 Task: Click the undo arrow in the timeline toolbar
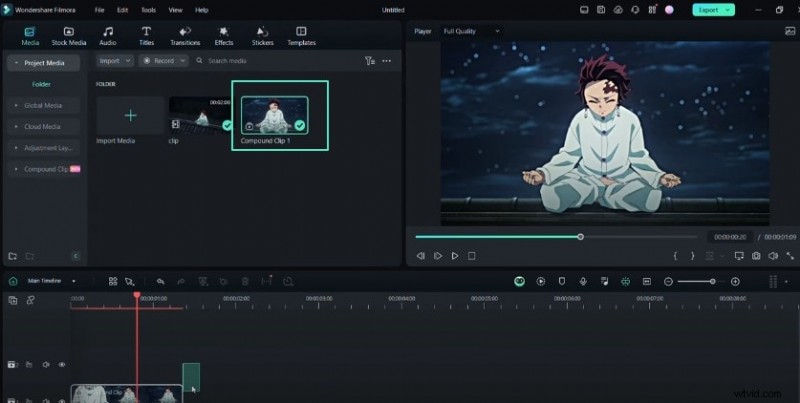[x=160, y=281]
